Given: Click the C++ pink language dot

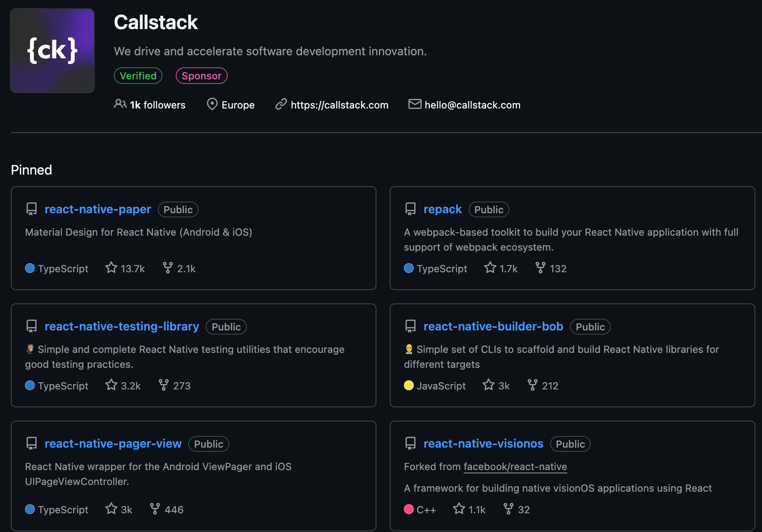Looking at the screenshot, I should [409, 509].
